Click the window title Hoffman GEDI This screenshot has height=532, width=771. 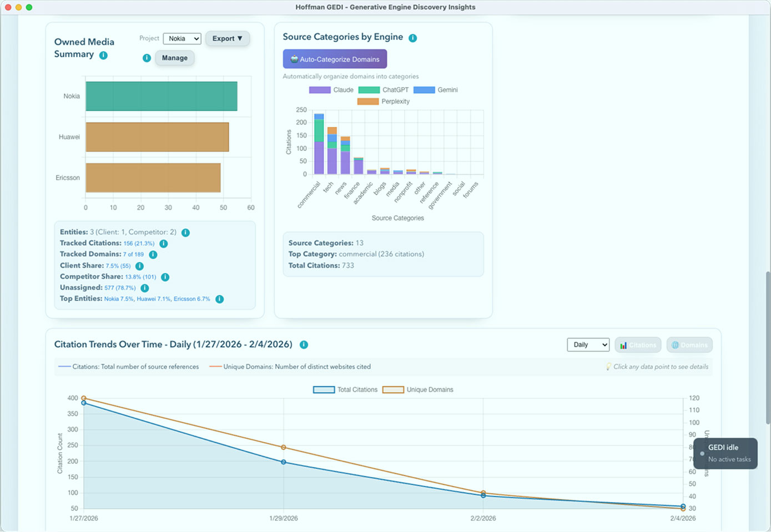click(385, 7)
